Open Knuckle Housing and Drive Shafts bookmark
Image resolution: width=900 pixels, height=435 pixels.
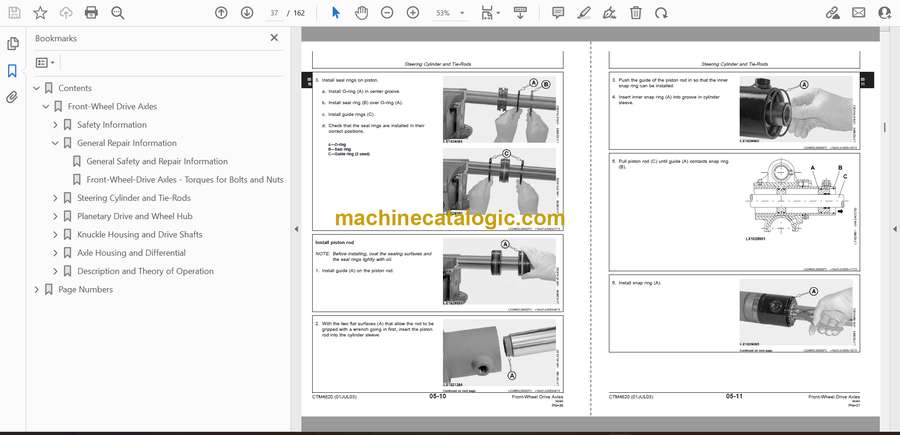click(139, 235)
